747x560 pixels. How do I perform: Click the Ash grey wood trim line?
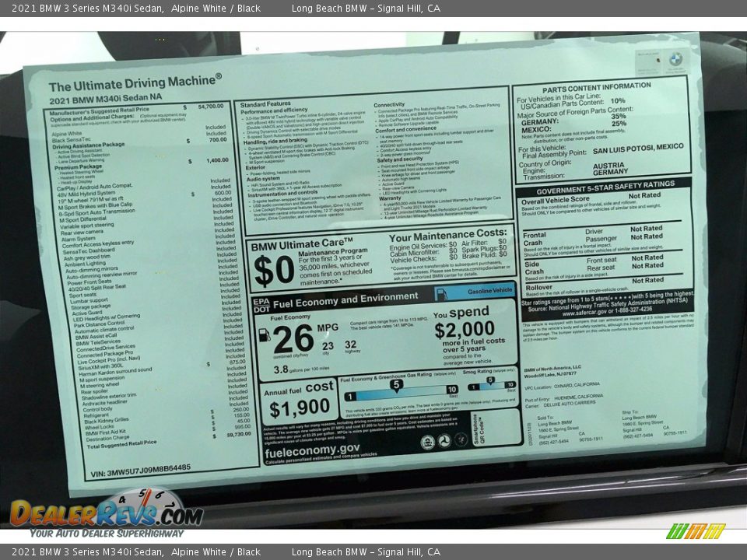point(86,257)
